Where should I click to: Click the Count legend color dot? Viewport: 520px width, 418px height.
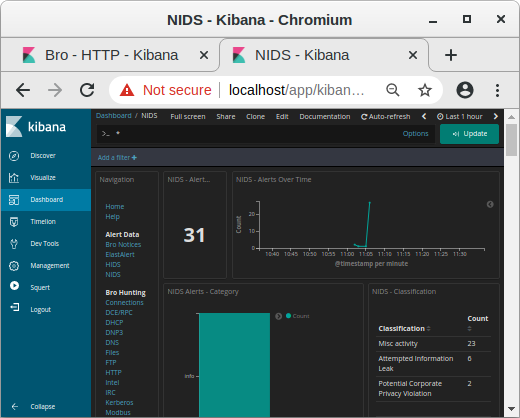tap(289, 316)
